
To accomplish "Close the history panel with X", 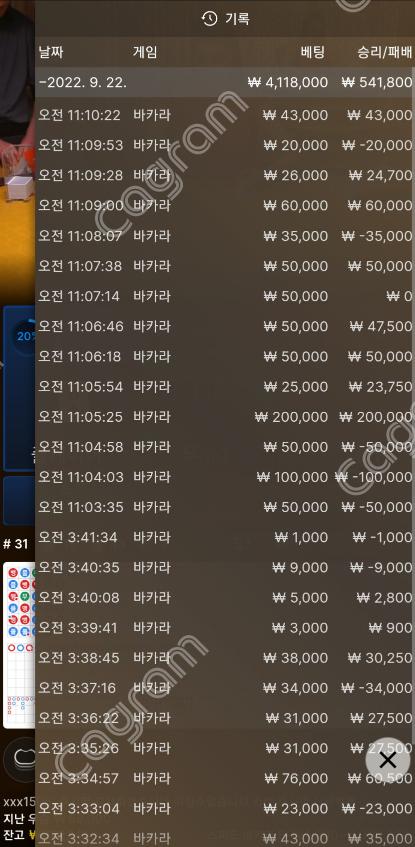I will 387,761.
